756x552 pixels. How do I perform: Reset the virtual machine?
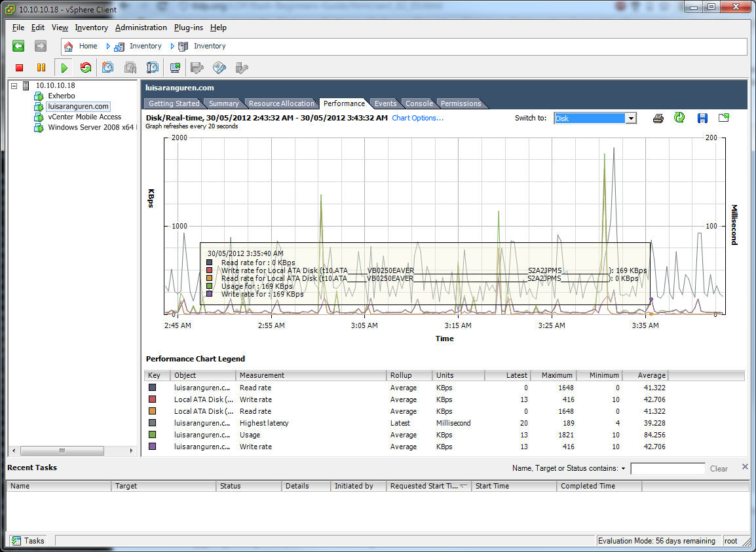86,68
